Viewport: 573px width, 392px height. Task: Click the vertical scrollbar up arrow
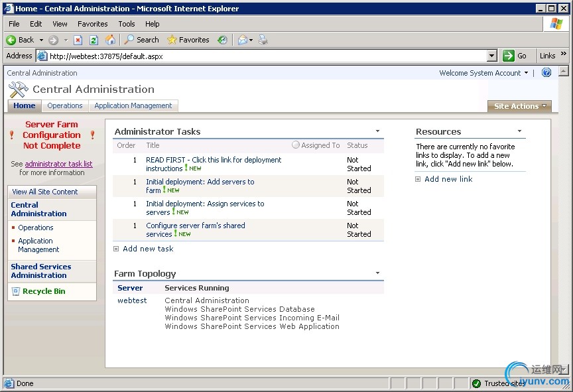pyautogui.click(x=563, y=71)
